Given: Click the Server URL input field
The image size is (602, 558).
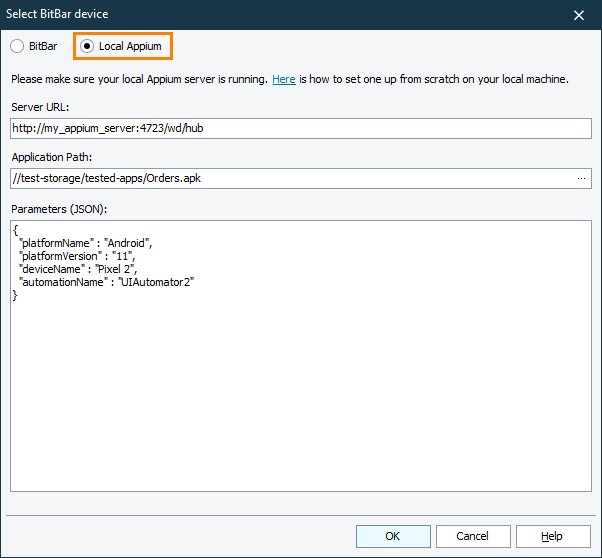Looking at the screenshot, I should (x=300, y=128).
